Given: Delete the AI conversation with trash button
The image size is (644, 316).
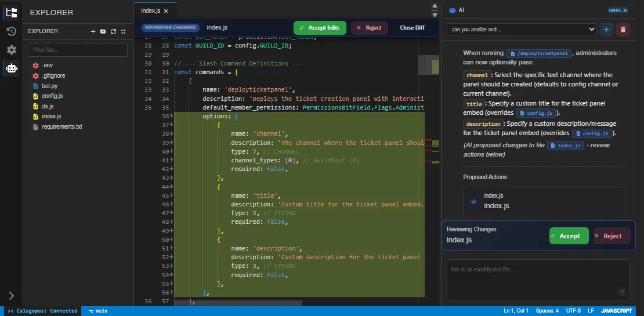Looking at the screenshot, I should coord(623,30).
